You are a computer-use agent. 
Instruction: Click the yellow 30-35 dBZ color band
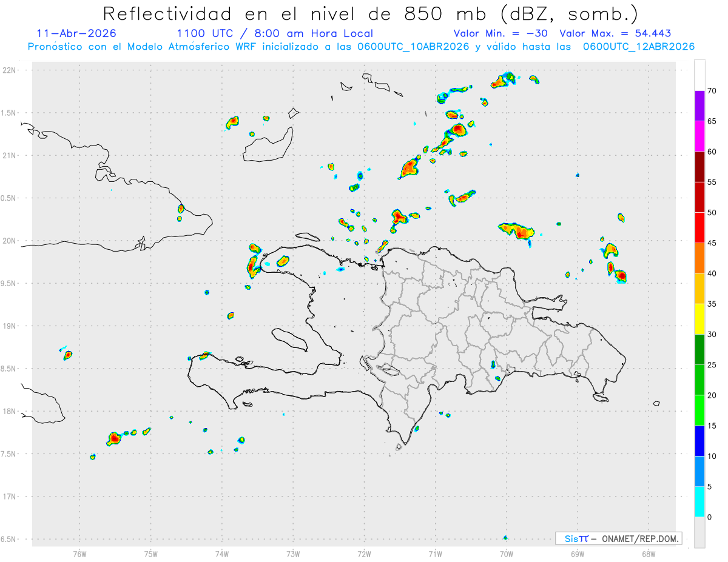click(699, 319)
